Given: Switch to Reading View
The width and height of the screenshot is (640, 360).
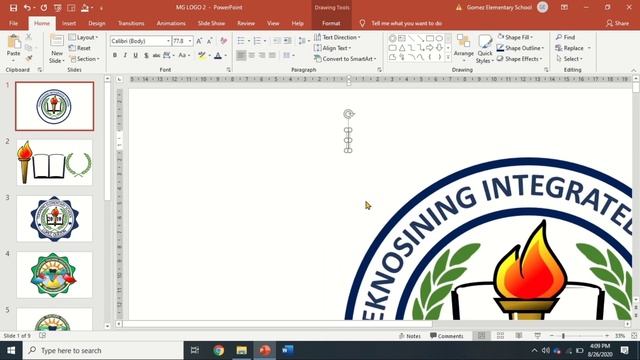Looking at the screenshot, I should pos(519,336).
